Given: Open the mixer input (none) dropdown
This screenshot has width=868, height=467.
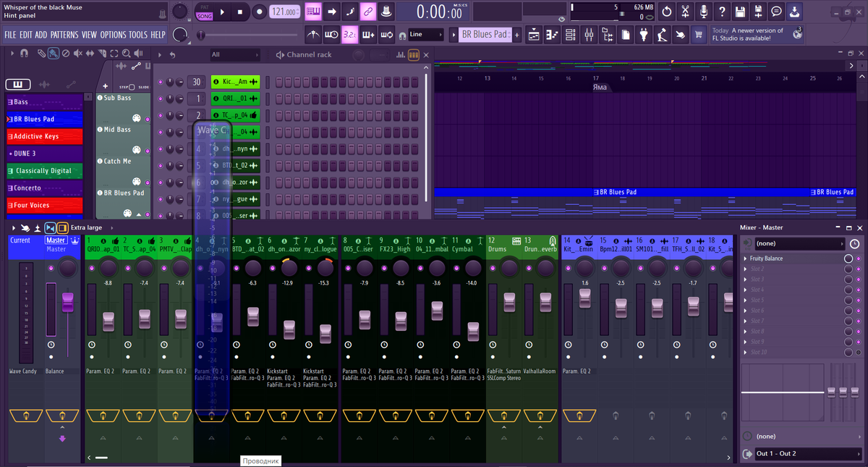Looking at the screenshot, I should (799, 244).
